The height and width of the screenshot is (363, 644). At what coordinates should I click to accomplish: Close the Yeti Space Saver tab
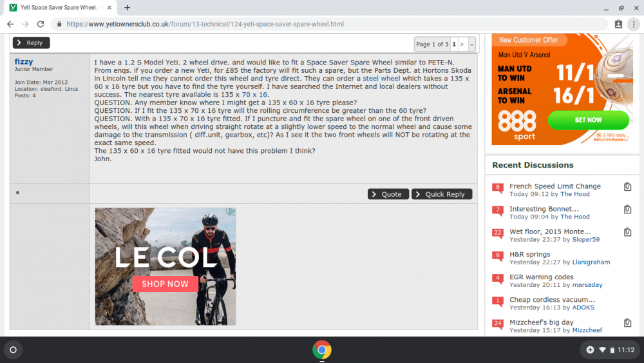(x=109, y=7)
